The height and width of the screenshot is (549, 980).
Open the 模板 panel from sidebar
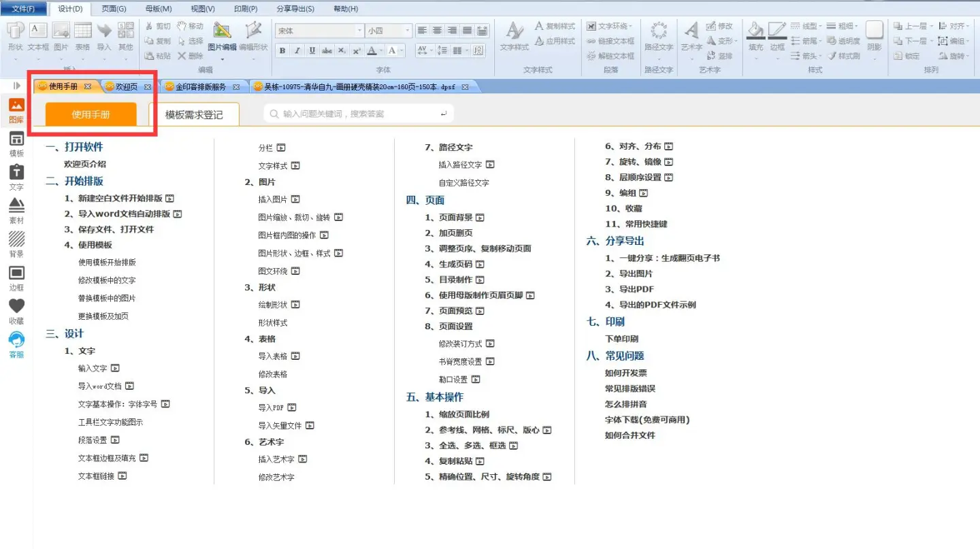pos(16,144)
